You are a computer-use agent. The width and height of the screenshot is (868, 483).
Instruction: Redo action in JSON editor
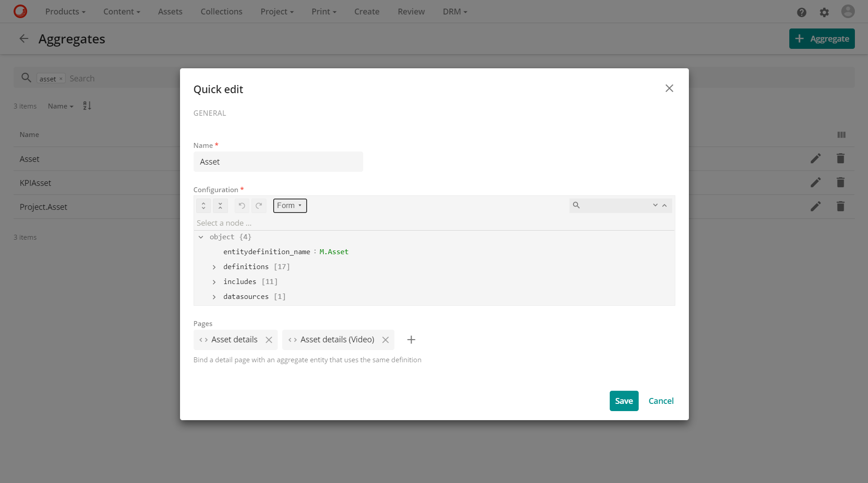pos(259,206)
